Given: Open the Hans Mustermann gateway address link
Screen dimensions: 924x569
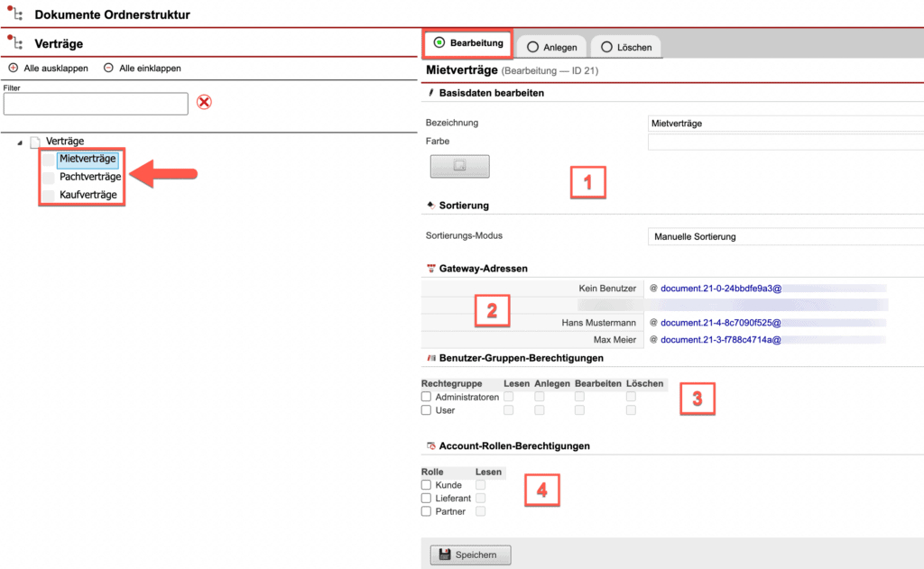Looking at the screenshot, I should pyautogui.click(x=722, y=323).
